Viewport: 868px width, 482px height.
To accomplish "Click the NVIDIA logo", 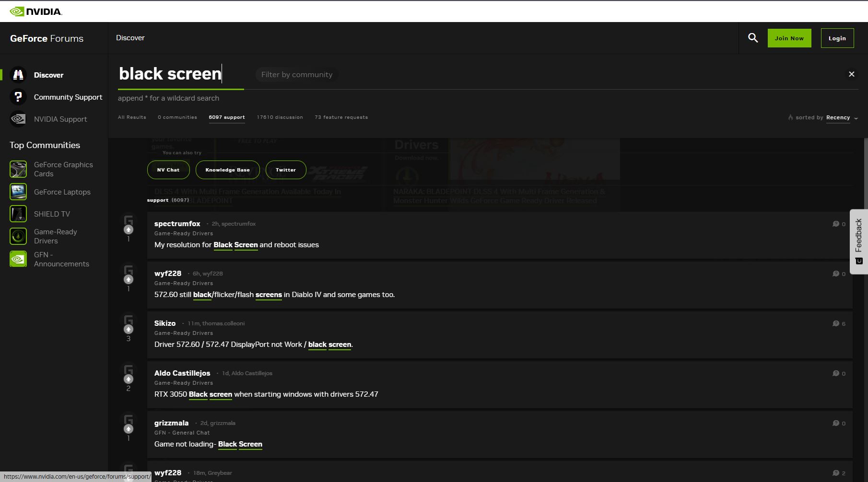I will pos(36,11).
